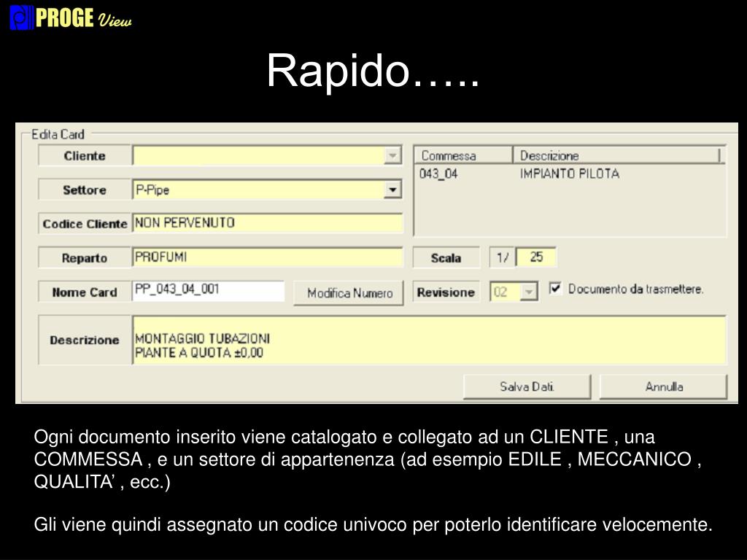Click the Cliente label
Viewport: 747px width, 560px height.
85,156
